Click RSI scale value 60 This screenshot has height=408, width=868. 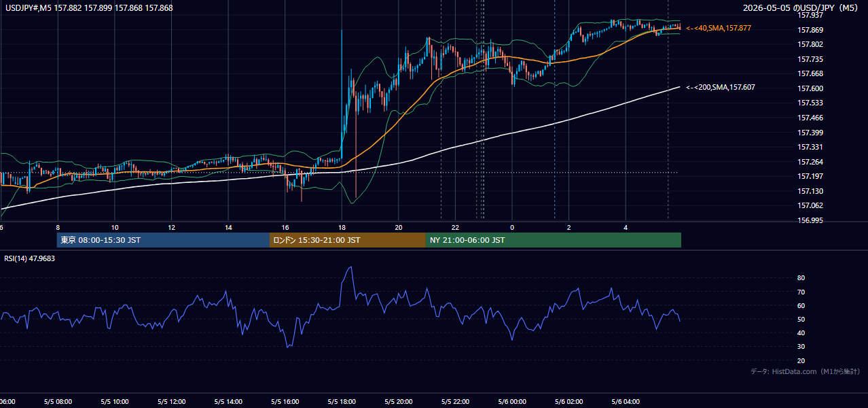[801, 305]
